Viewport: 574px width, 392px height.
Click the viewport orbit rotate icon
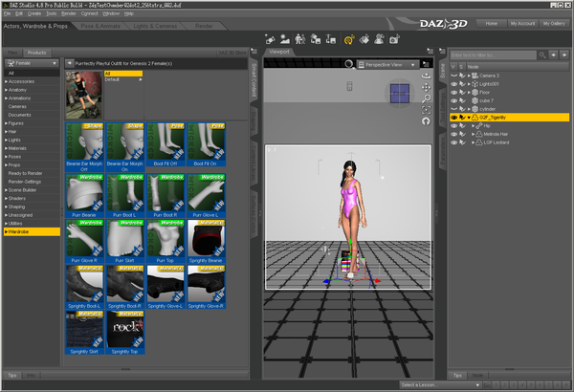(x=426, y=76)
